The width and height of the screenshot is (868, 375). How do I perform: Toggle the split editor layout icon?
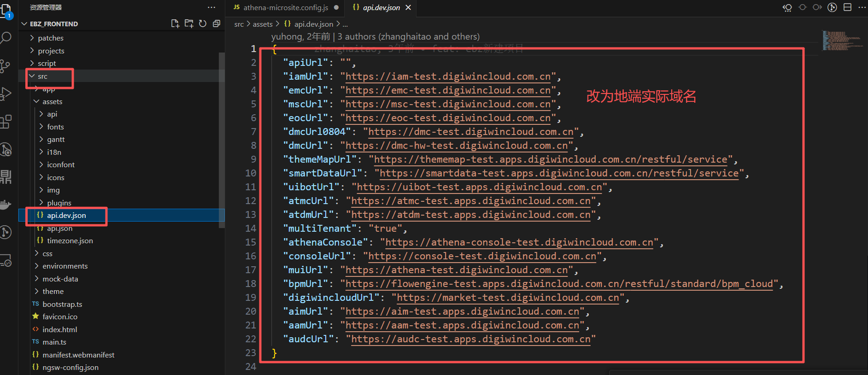[847, 7]
